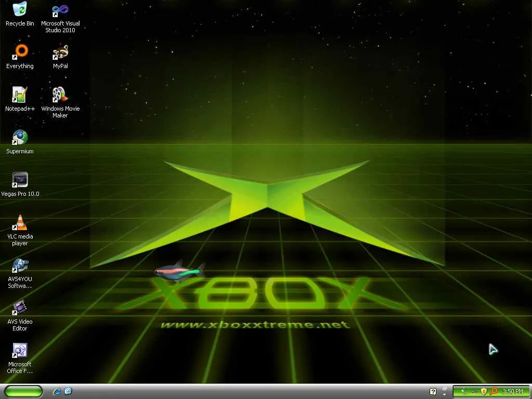The image size is (532, 399).
Task: Select the Windows Movie Maker shortcut
Action: click(60, 102)
